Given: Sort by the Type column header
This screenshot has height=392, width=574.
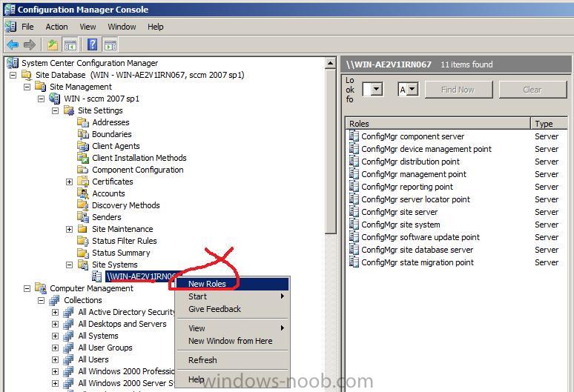Looking at the screenshot, I should point(549,124).
